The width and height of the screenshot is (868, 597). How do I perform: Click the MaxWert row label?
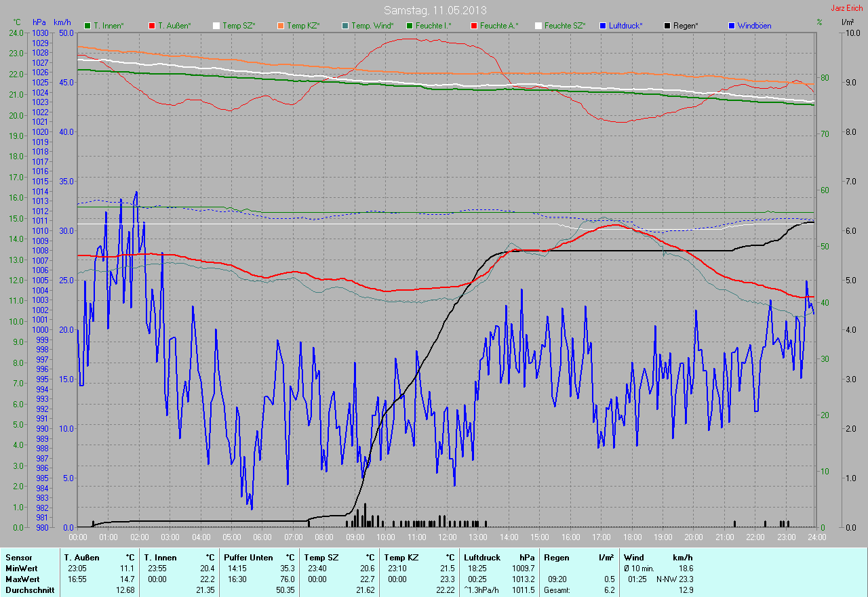point(21,579)
